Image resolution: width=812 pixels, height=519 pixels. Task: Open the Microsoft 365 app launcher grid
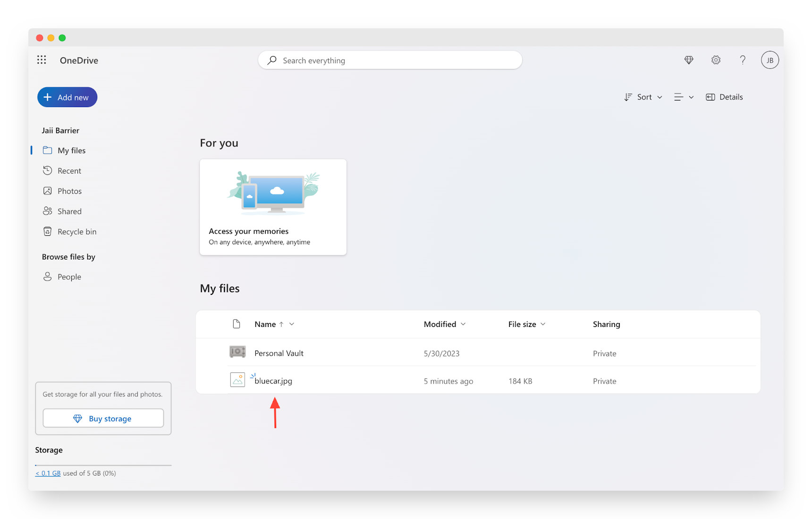pos(42,60)
